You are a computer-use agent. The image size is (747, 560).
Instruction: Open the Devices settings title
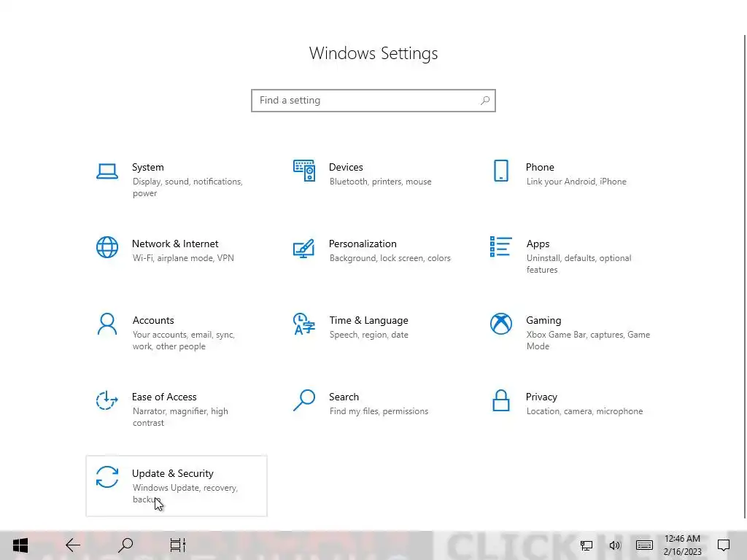click(346, 167)
